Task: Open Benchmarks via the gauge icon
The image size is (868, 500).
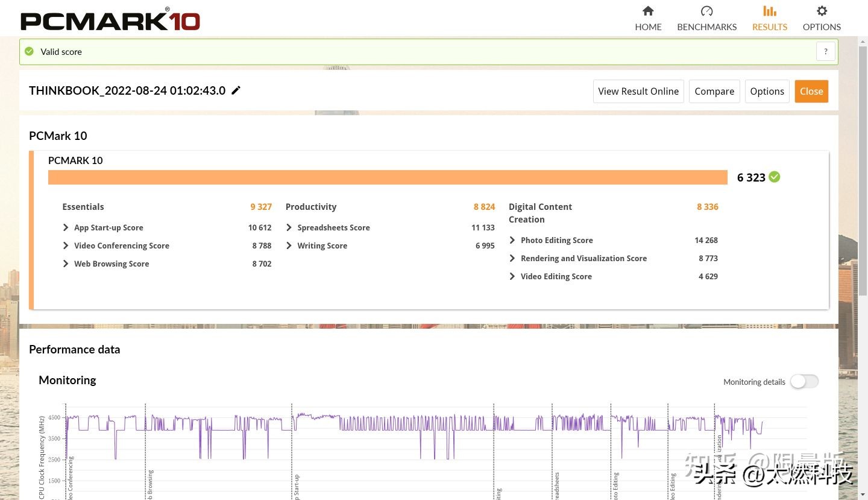Action: tap(706, 11)
